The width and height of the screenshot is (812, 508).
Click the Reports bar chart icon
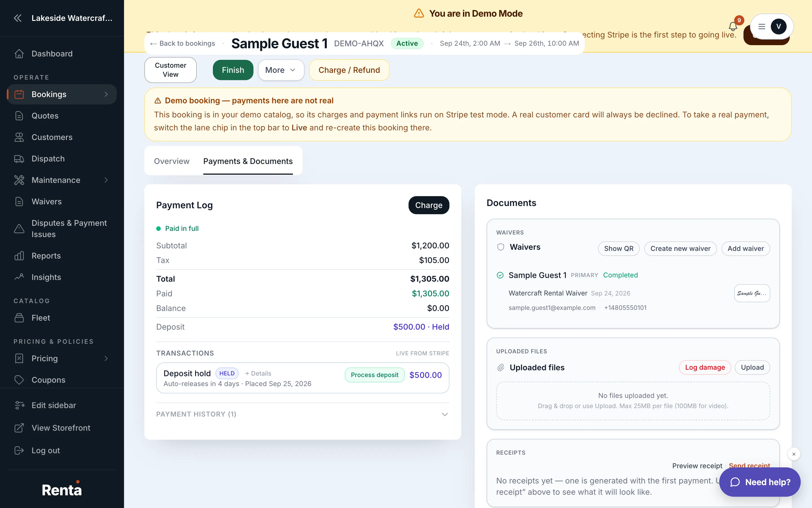coord(19,256)
